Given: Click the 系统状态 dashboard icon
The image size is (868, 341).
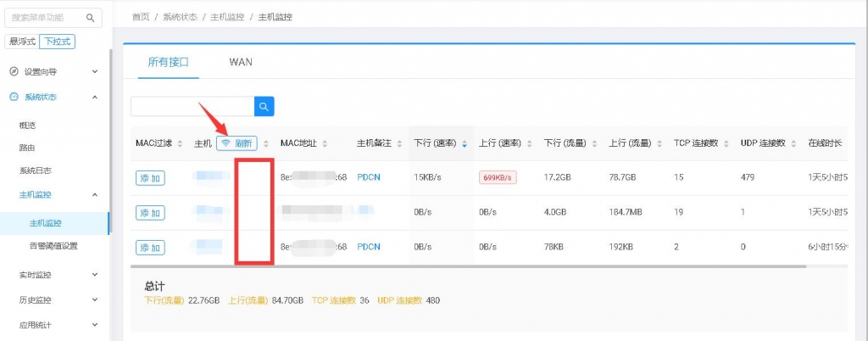Looking at the screenshot, I should click(14, 98).
